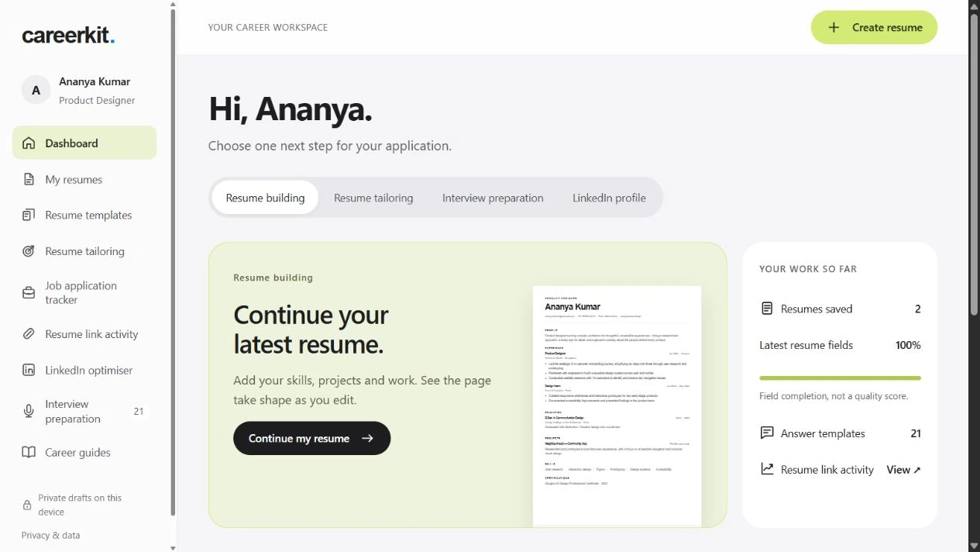Click the Continue my resume button
This screenshot has height=552, width=980.
[311, 438]
